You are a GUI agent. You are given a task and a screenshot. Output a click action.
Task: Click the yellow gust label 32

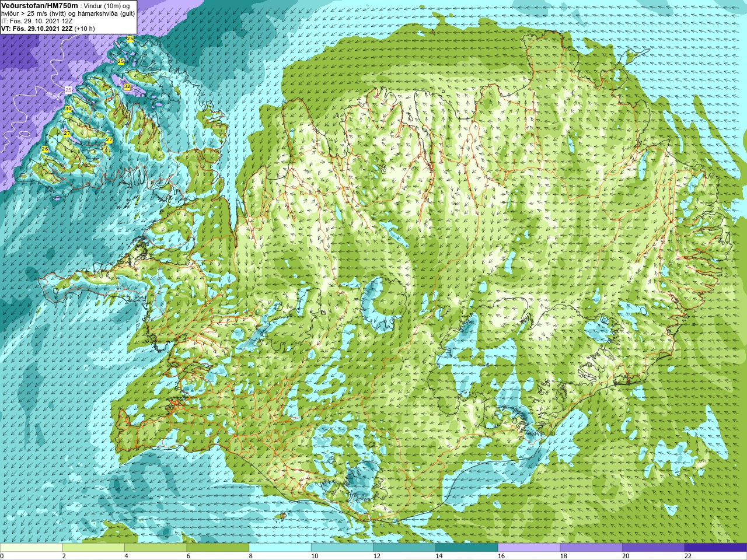click(127, 87)
